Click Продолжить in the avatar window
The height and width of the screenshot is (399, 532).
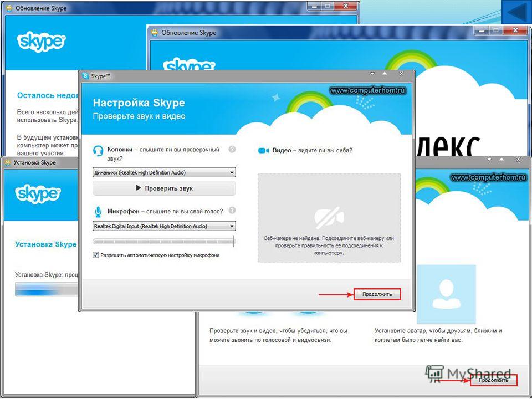494,380
